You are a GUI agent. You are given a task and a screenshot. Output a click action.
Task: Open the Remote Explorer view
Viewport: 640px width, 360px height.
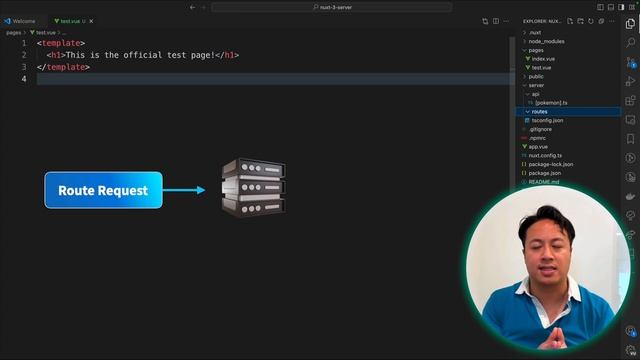tap(630, 119)
